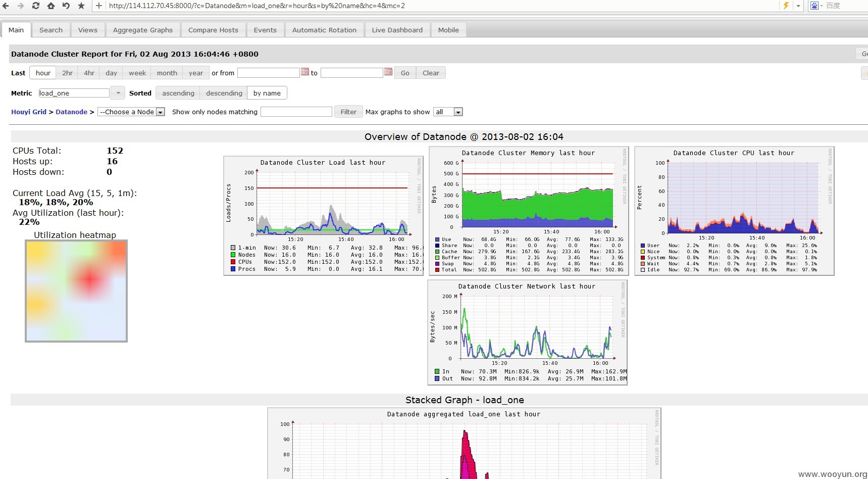Select the hour time range
Screen dimensions: 868x479
coord(43,73)
